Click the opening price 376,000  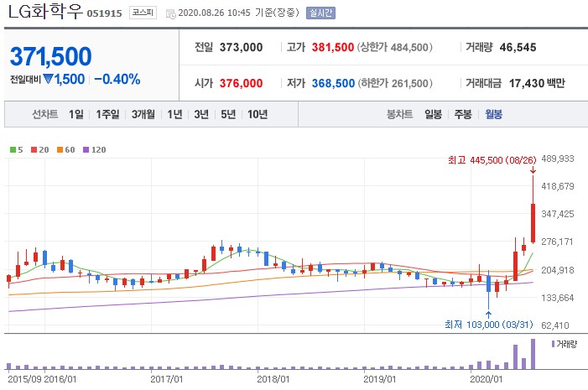click(x=241, y=83)
